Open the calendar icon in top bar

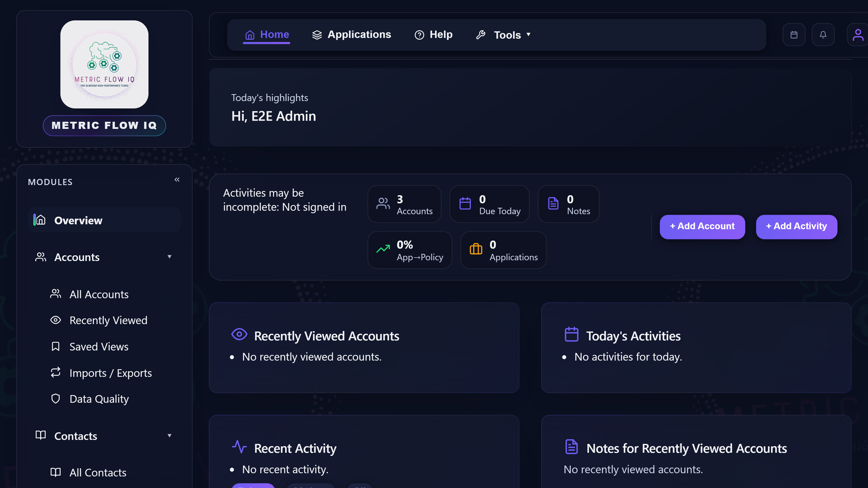794,35
